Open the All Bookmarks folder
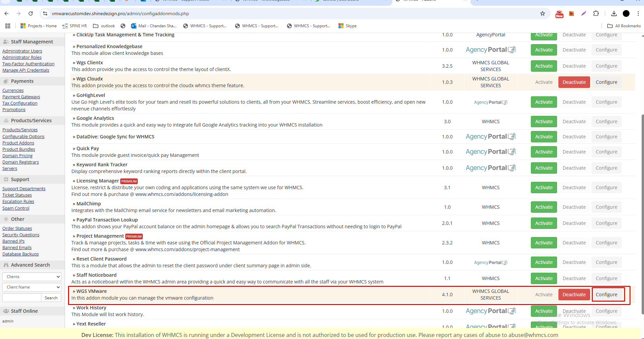 click(x=624, y=26)
